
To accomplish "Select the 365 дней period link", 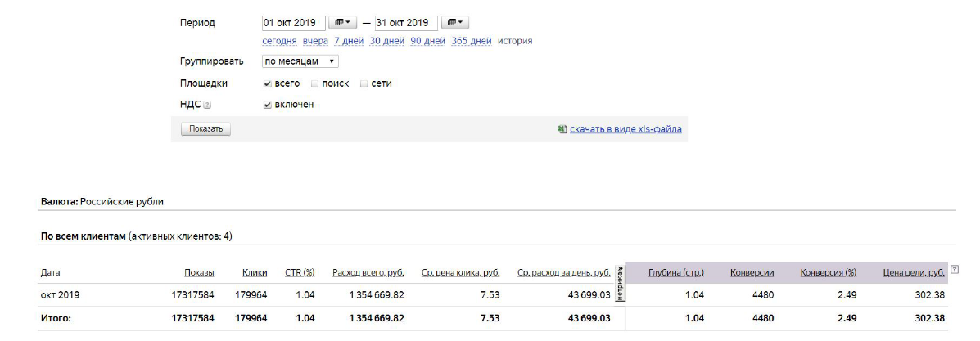I will pyautogui.click(x=471, y=41).
